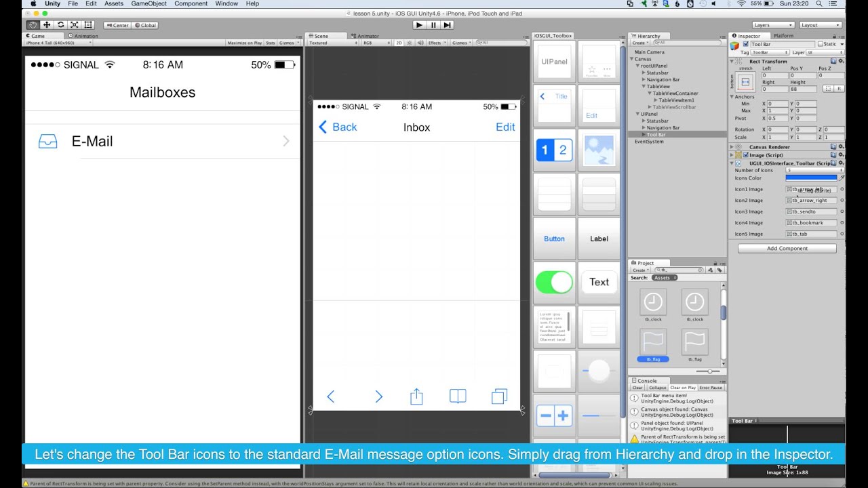Pick the image placeholder toolbox item
The height and width of the screenshot is (488, 868).
(x=599, y=150)
